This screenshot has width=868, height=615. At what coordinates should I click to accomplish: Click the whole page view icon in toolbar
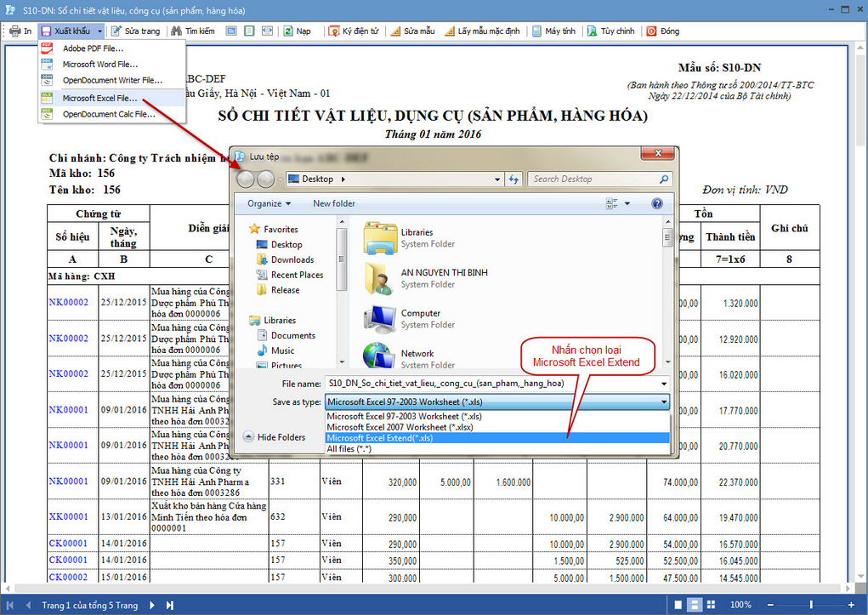(249, 31)
